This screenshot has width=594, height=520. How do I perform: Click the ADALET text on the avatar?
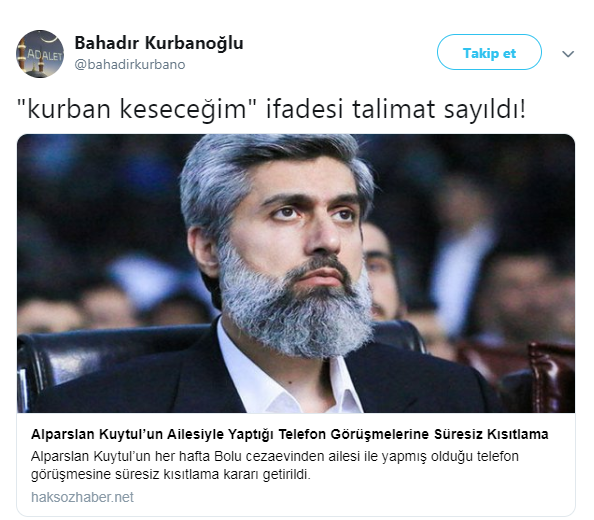coord(45,55)
